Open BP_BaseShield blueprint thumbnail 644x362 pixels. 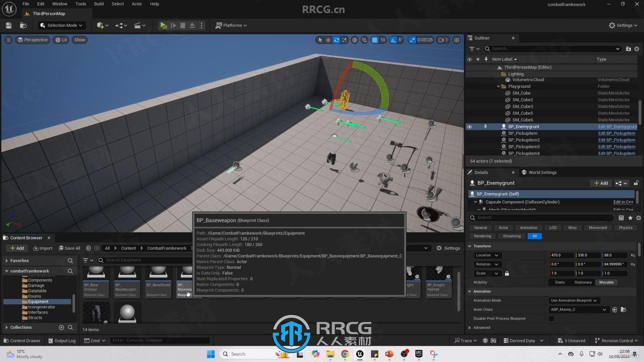[158, 283]
